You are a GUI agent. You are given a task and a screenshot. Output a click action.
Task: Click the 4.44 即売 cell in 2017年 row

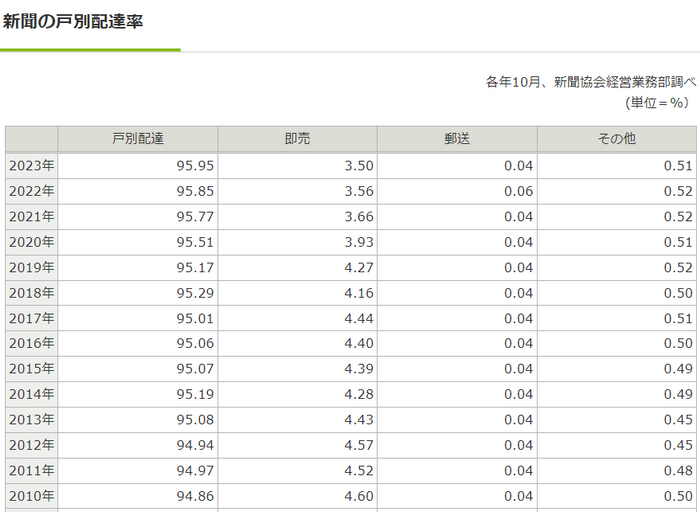[357, 318]
